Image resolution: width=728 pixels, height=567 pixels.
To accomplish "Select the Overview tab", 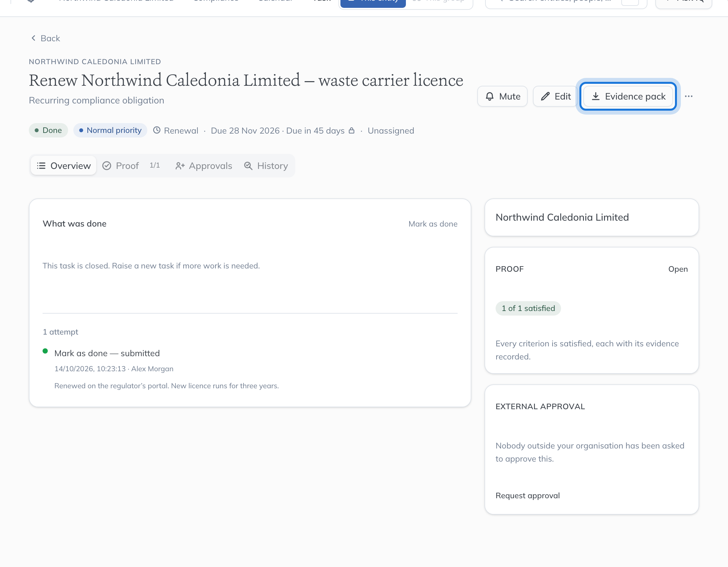I will [x=64, y=166].
